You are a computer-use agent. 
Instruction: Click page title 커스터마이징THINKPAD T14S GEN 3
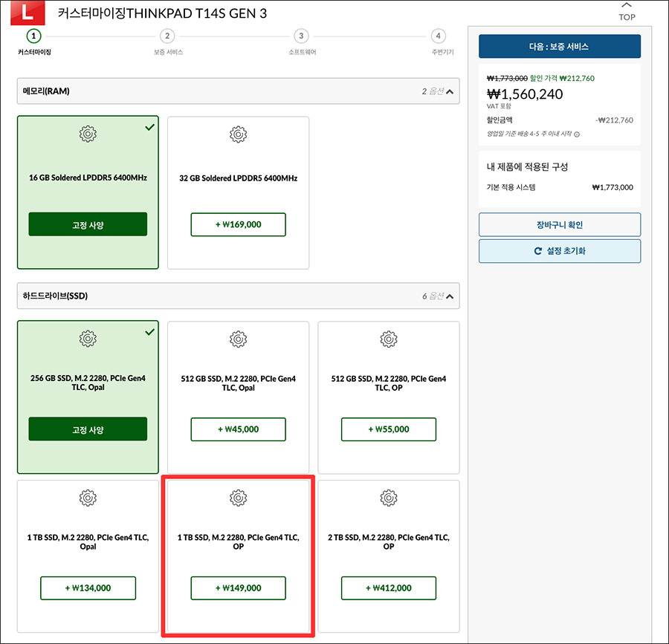[162, 13]
